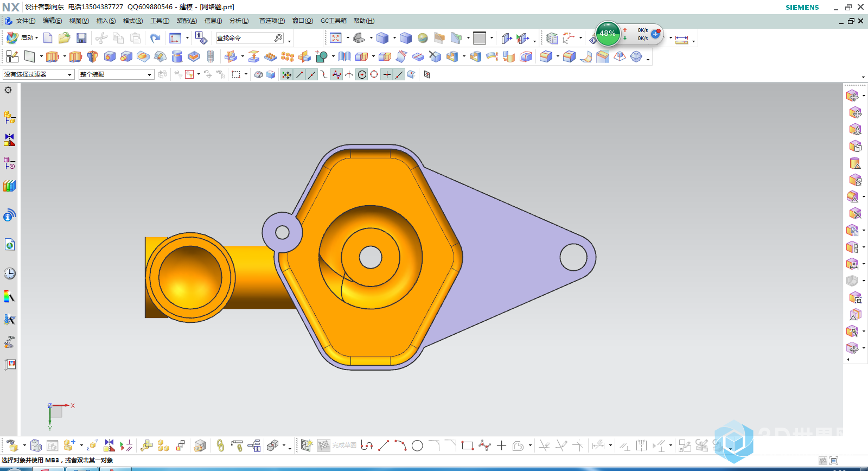
Task: Click the magnifier in the command finder box
Action: 278,38
